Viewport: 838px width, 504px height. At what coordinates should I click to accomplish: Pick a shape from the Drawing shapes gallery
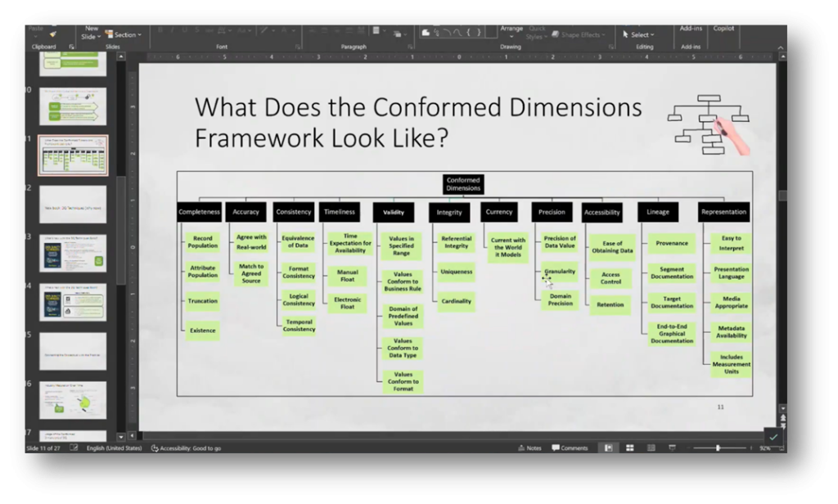click(x=458, y=33)
